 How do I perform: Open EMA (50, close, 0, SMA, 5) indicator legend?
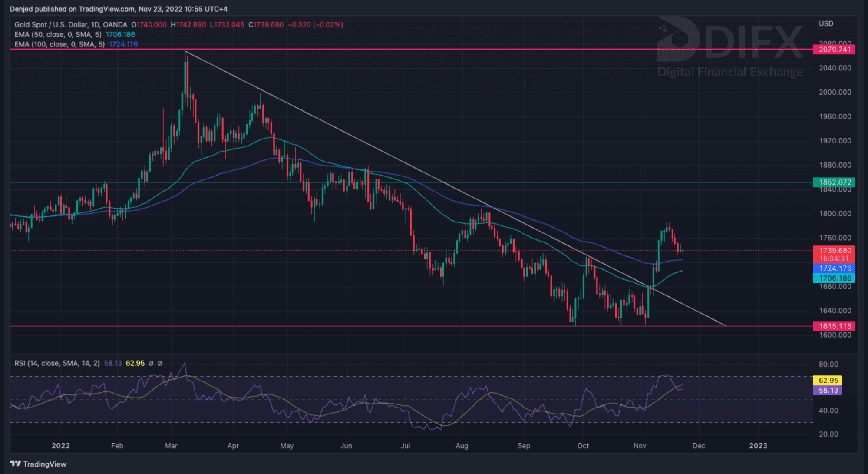click(x=58, y=35)
